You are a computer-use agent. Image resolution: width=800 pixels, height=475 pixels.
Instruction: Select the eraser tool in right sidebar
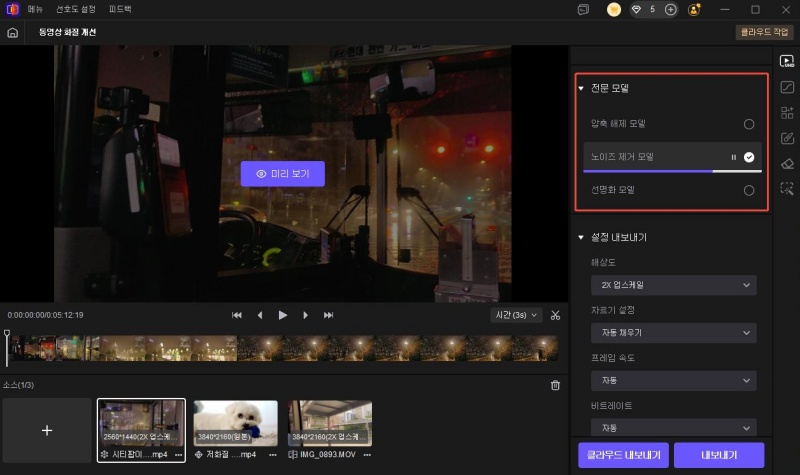point(787,163)
